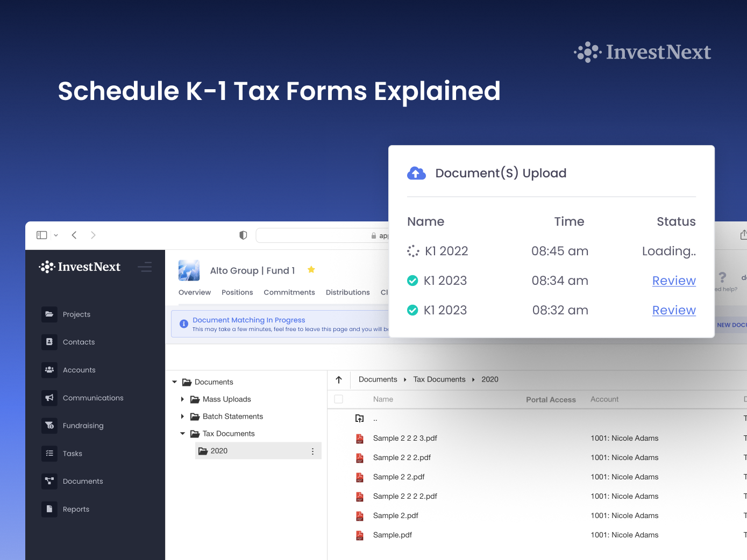
Task: Switch to the Distributions tab
Action: click(348, 292)
